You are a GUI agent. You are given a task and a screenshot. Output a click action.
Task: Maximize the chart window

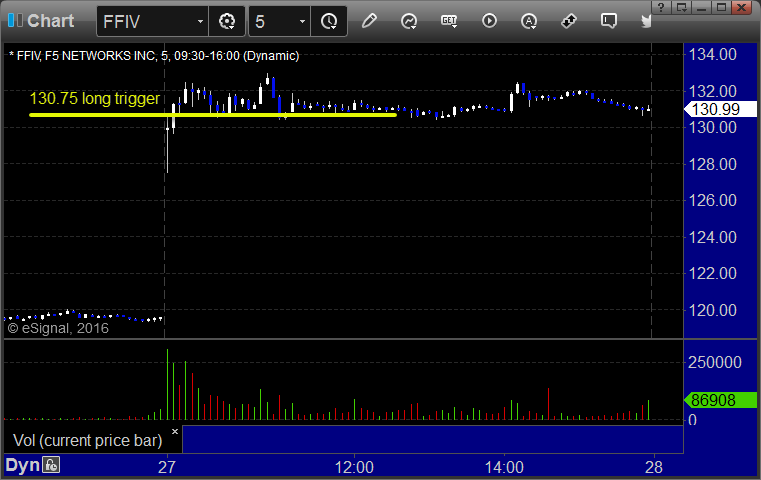(x=722, y=7)
